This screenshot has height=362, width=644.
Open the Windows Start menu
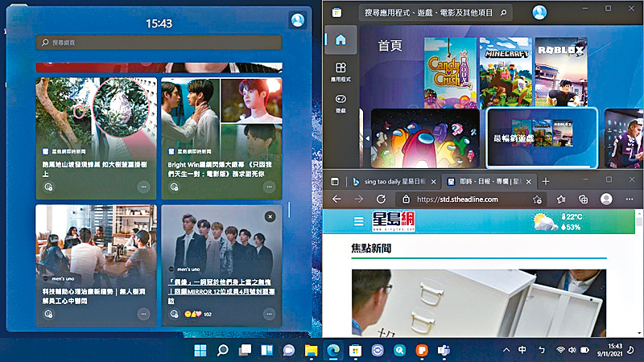click(x=200, y=351)
